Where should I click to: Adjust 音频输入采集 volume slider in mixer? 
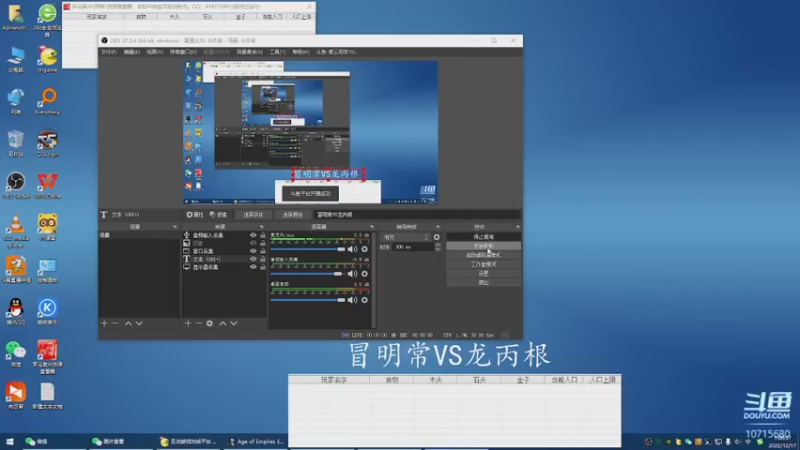tap(307, 274)
